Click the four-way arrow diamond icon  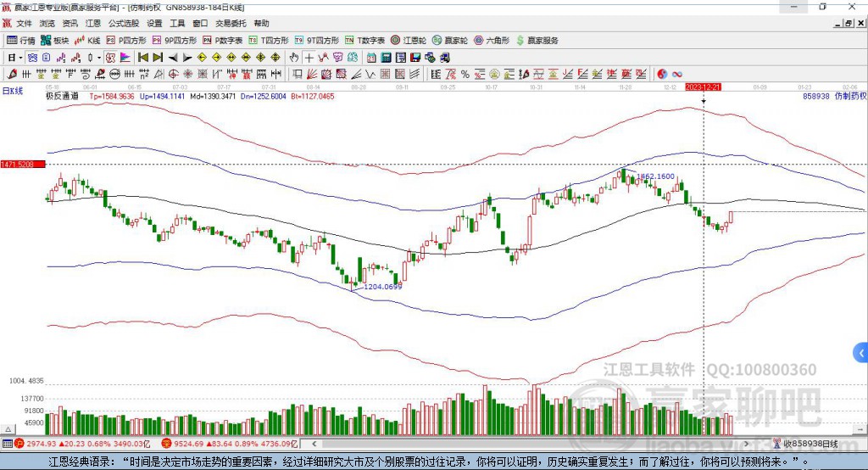click(x=261, y=58)
